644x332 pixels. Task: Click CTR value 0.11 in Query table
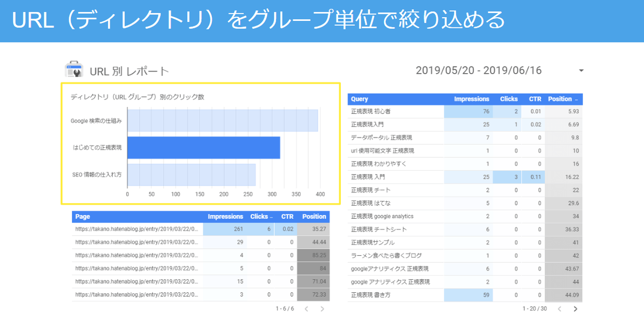[536, 177]
